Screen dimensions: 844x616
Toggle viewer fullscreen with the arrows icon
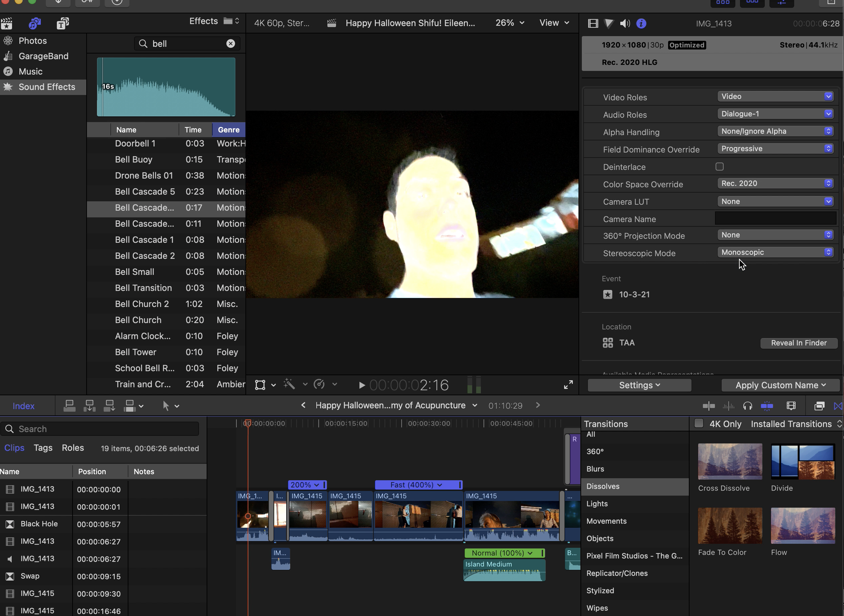point(568,385)
